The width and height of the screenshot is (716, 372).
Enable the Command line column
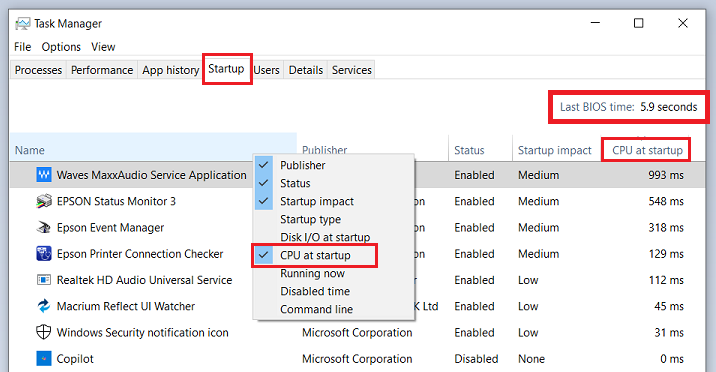click(x=333, y=309)
